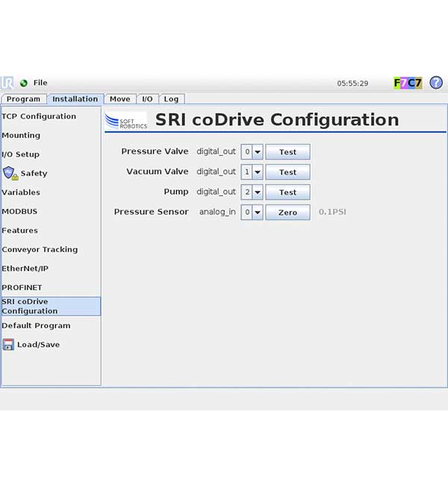Click the SRI coDrive Configuration heading
Screen dimensions: 448x485
click(x=277, y=119)
